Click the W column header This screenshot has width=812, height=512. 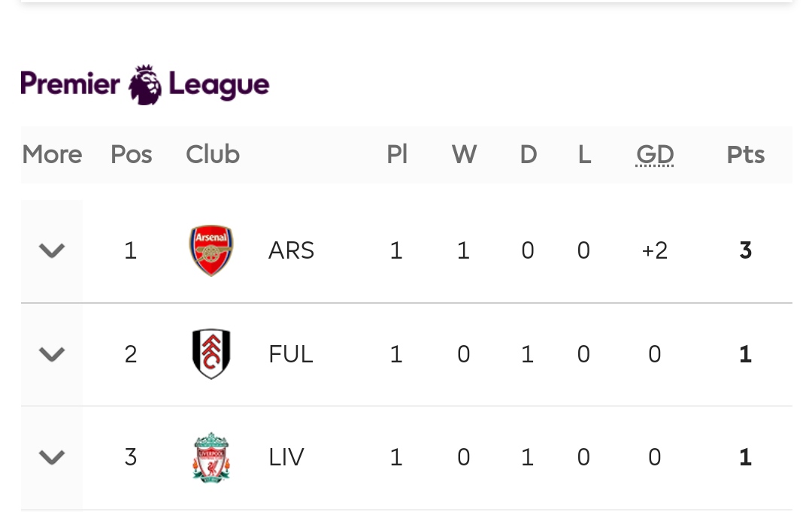click(x=465, y=155)
